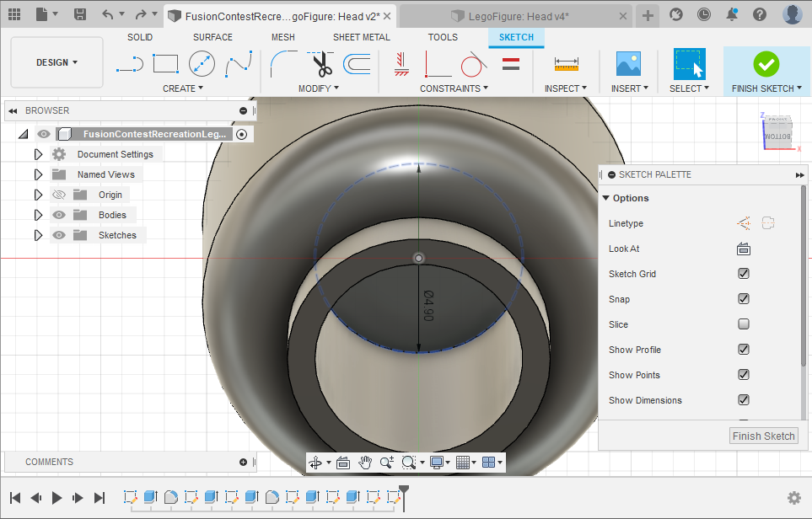Apply the Equal constraint
Viewport: 812px width, 519px height.
coord(511,64)
